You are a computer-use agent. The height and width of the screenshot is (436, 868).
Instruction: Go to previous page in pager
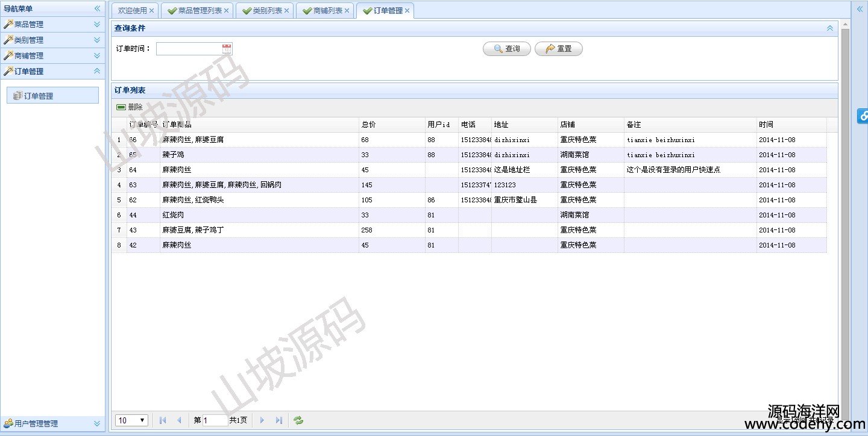pos(179,420)
